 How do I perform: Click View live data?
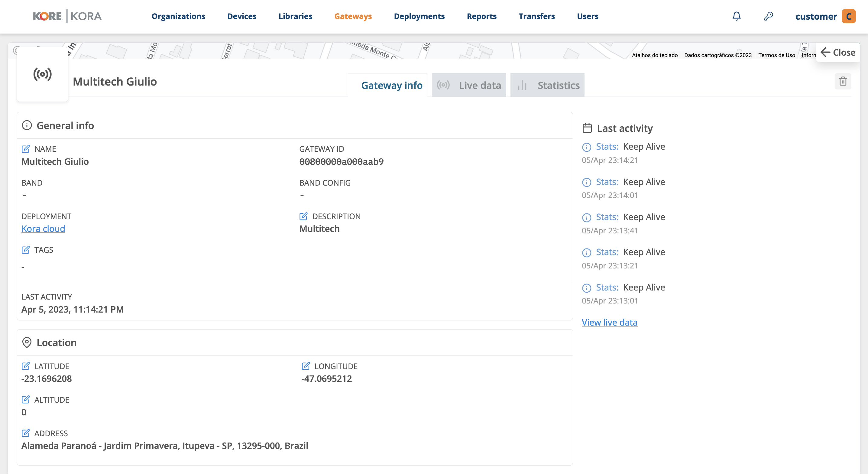609,322
